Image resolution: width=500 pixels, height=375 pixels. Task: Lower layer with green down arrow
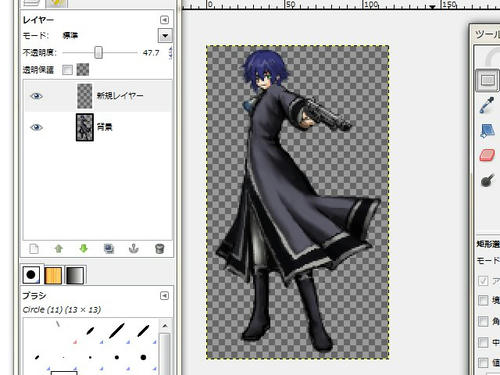click(83, 249)
